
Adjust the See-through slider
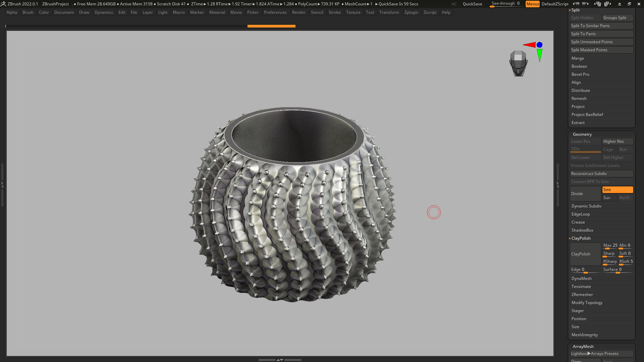pyautogui.click(x=505, y=4)
